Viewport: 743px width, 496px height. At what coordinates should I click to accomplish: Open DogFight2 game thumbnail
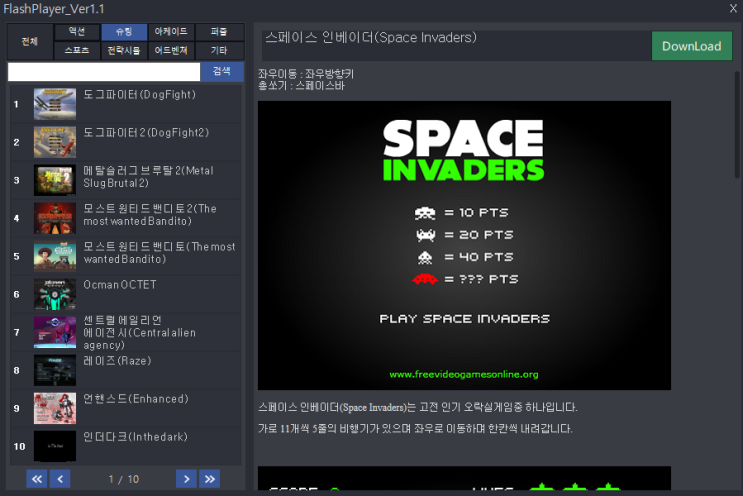55,142
